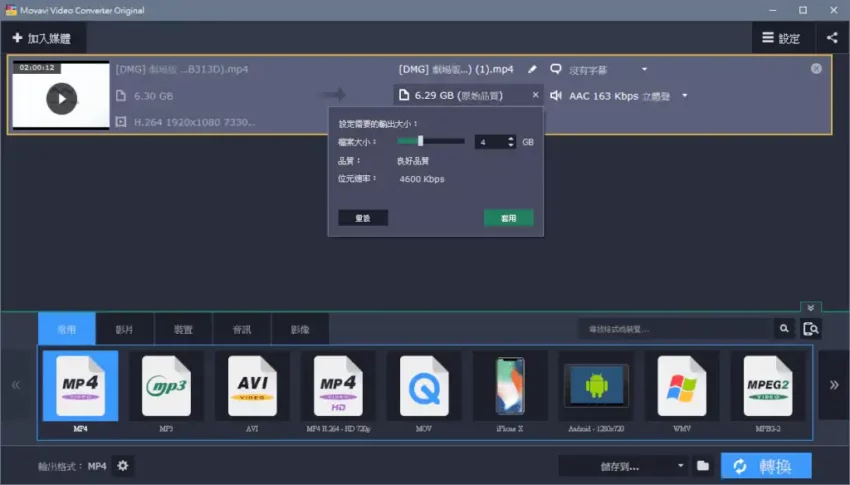850x485 pixels.
Task: Switch to the Audio formats tab
Action: click(242, 329)
